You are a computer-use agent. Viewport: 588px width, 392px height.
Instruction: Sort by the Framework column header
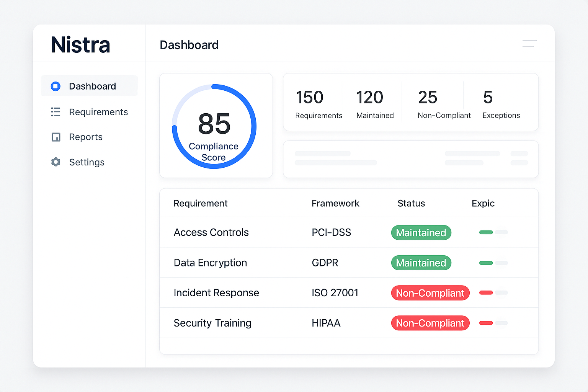(x=335, y=203)
